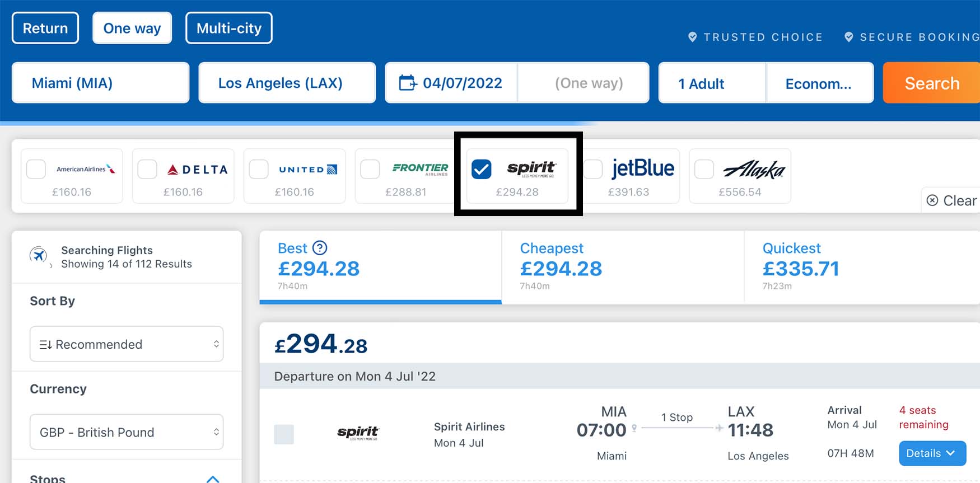Image resolution: width=980 pixels, height=483 pixels.
Task: Open the Recommended sort dropdown
Action: (x=127, y=344)
